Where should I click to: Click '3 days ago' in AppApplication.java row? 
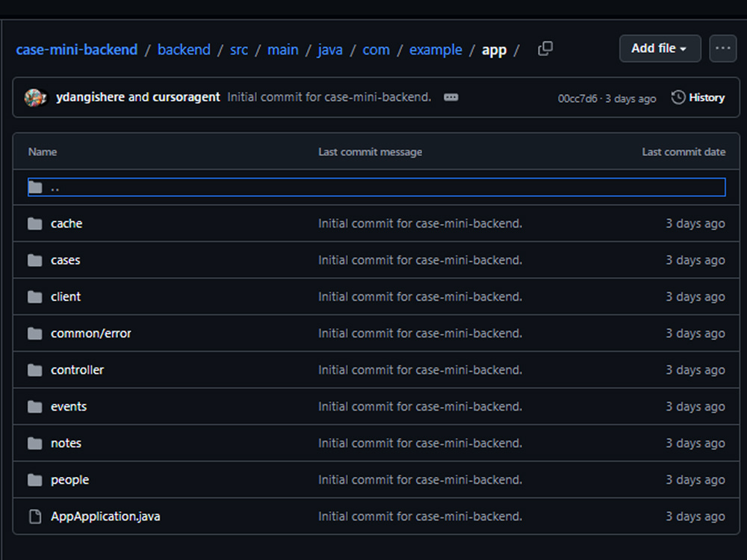click(695, 516)
